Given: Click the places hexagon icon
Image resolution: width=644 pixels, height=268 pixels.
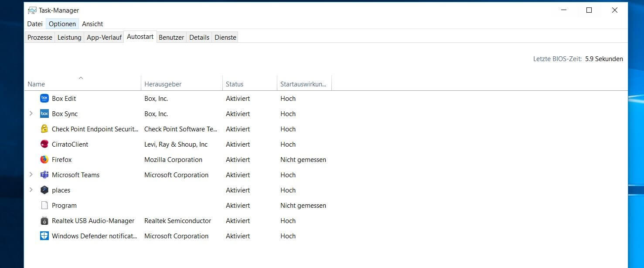Looking at the screenshot, I should point(44,190).
